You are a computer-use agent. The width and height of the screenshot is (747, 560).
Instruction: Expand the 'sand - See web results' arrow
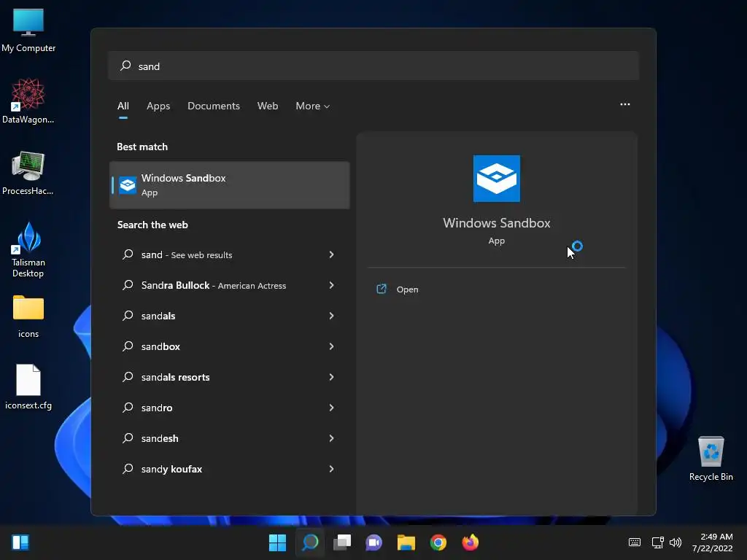[331, 254]
